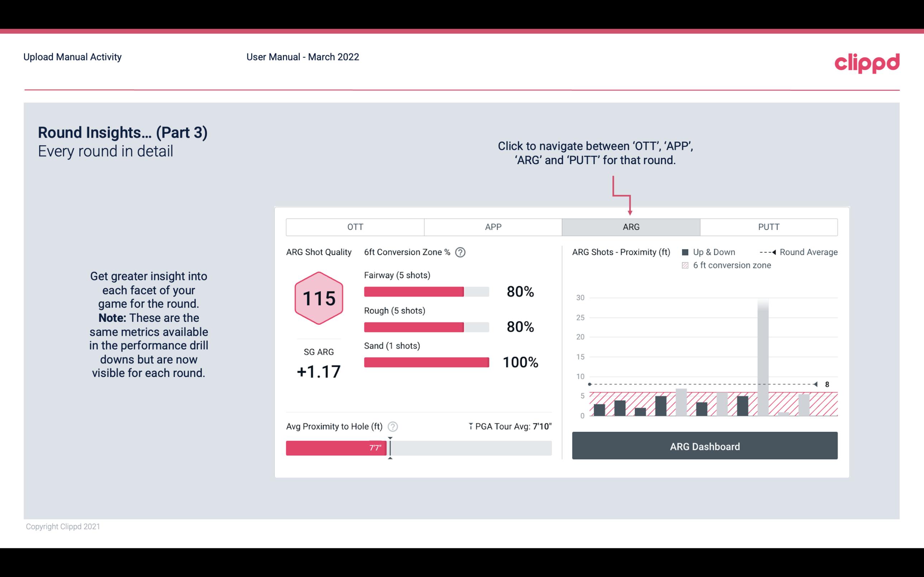This screenshot has height=577, width=924.
Task: Expand the PUTT tab section
Action: (x=767, y=227)
